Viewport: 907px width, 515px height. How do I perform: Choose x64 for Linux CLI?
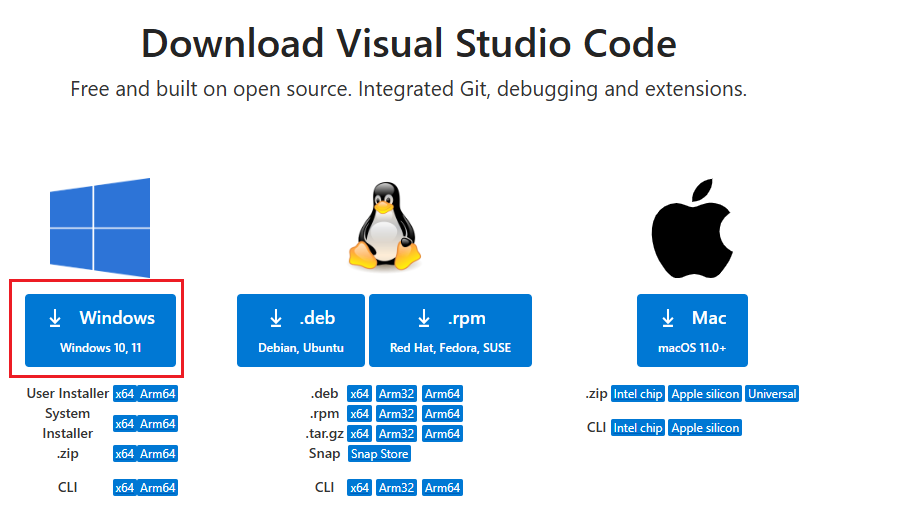359,488
